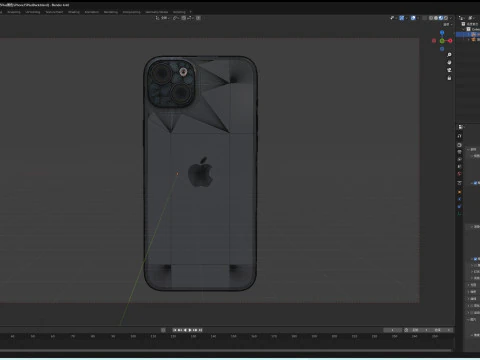
Task: Click the blue Z axis on navigation gizmo
Action: coord(442,32)
